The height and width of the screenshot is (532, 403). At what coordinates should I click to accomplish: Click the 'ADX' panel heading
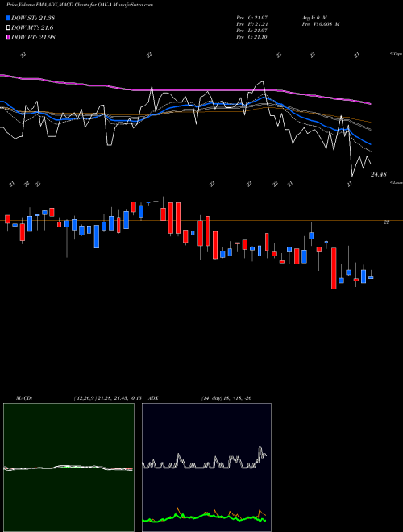(x=153, y=398)
